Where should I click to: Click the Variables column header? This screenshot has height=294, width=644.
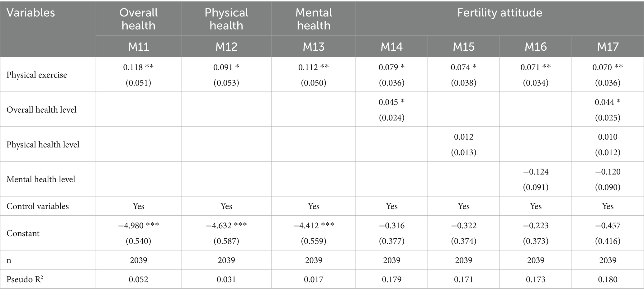point(31,13)
